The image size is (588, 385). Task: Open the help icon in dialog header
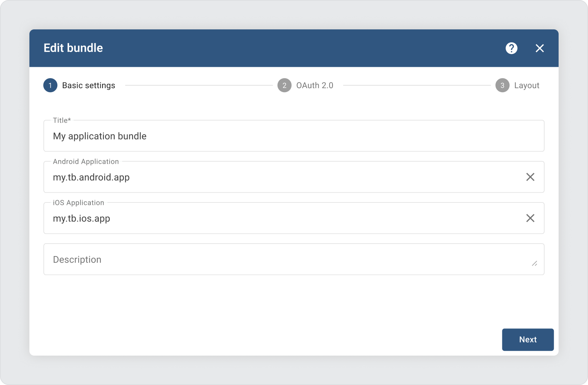point(511,48)
